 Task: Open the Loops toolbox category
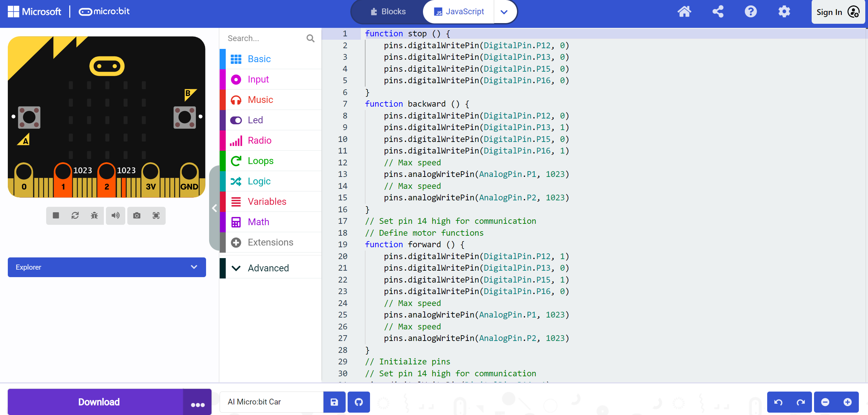click(271, 161)
